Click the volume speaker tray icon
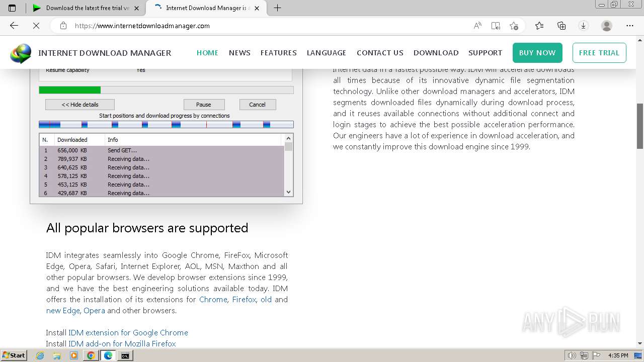 (x=572, y=355)
